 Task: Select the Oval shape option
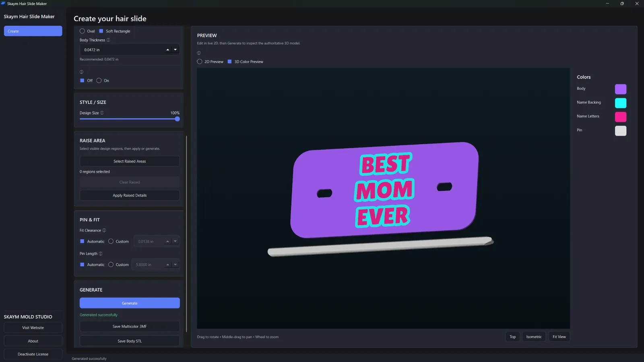coord(87,31)
